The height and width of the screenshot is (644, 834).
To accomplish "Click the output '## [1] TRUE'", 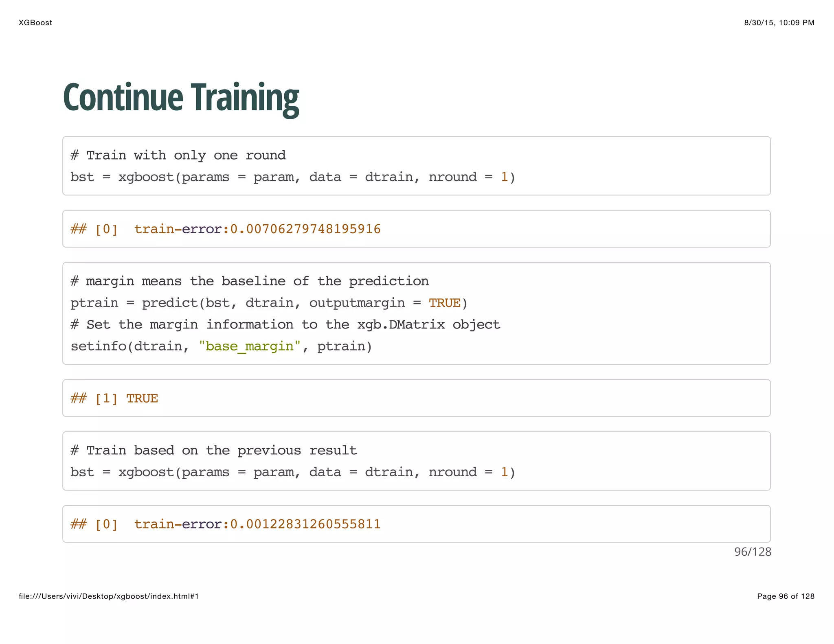I will (x=114, y=398).
